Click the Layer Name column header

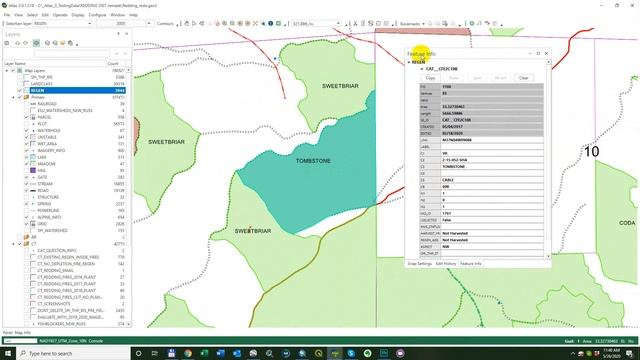coord(54,64)
